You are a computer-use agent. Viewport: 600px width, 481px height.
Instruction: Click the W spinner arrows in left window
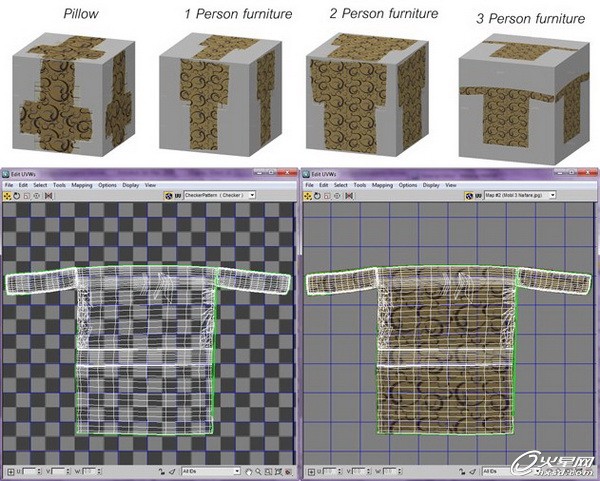click(x=99, y=471)
